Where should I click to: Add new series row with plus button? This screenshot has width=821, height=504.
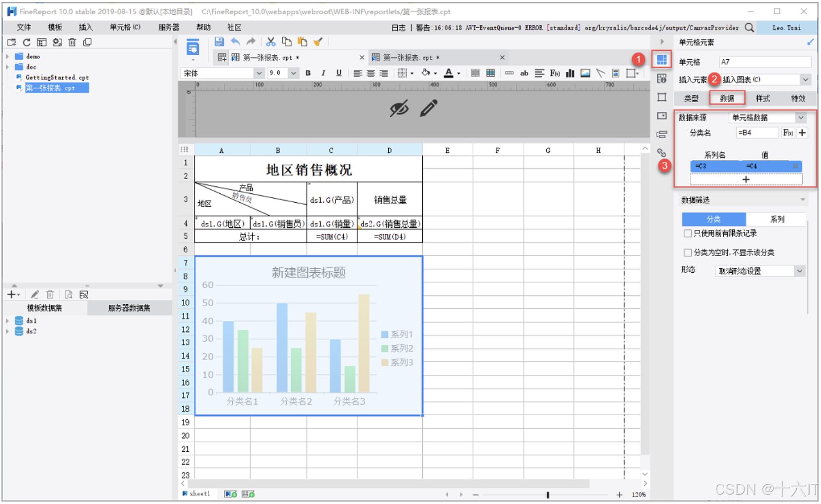point(746,180)
